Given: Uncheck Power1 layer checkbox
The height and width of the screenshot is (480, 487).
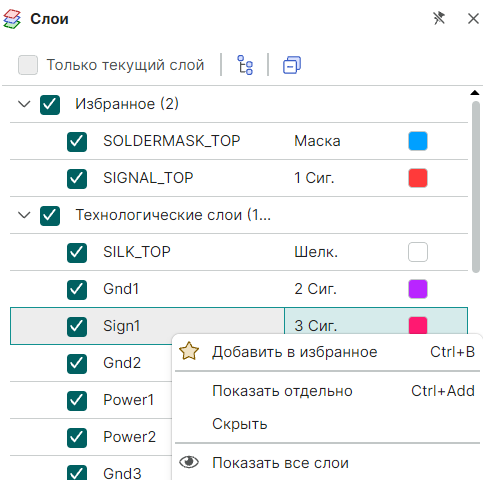Looking at the screenshot, I should coord(77,401).
